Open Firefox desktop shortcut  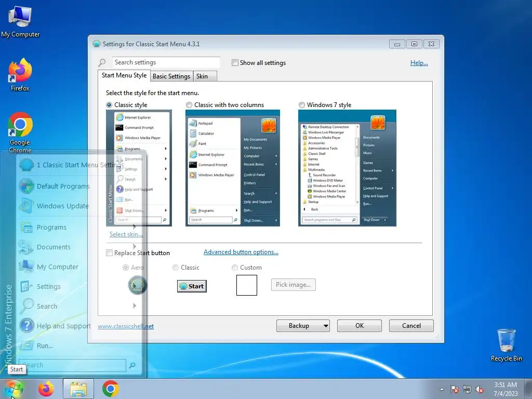20,75
